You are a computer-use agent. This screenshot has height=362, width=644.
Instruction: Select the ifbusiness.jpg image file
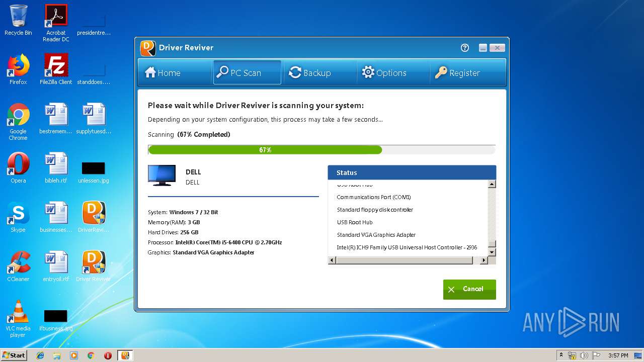click(56, 321)
